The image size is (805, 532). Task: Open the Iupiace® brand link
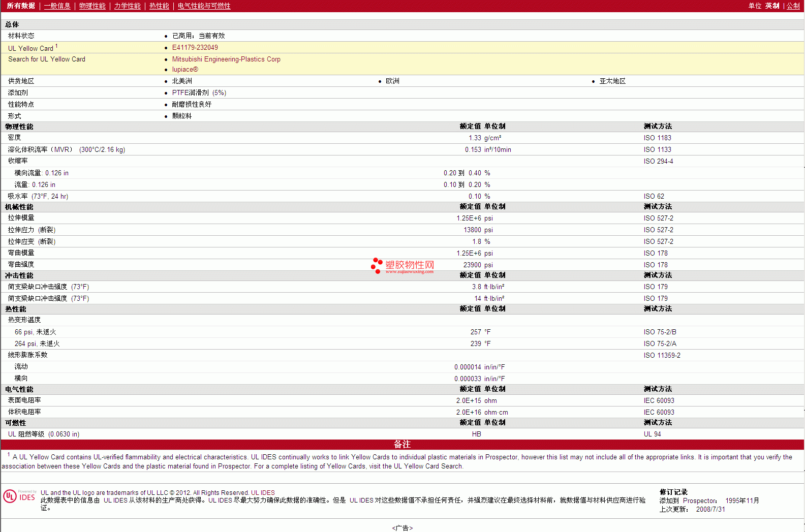tap(185, 70)
